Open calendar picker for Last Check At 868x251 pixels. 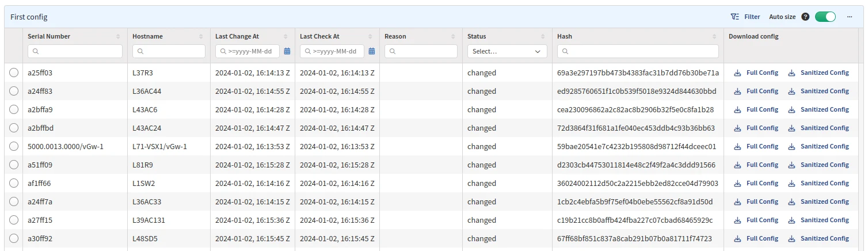pyautogui.click(x=372, y=51)
